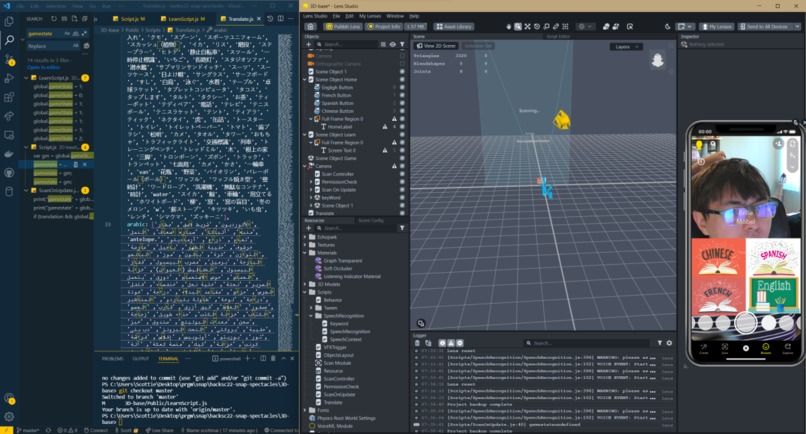Open the Source Control view in VS Code
806x434 pixels.
(x=9, y=59)
